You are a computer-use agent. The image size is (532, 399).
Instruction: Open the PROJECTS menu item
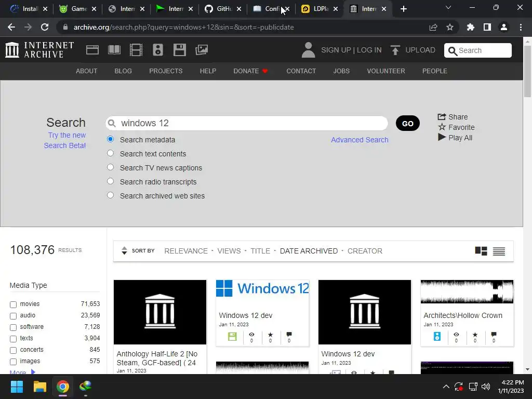[166, 71]
